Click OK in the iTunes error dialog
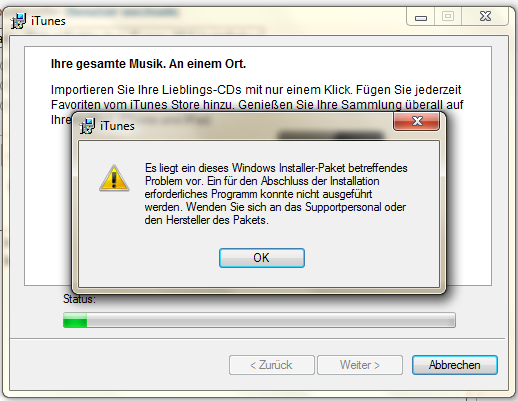 (262, 258)
